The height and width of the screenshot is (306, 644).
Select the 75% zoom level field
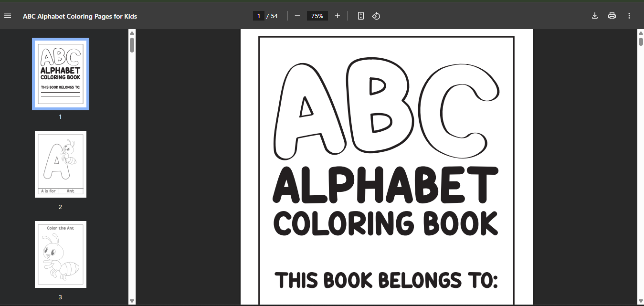pos(317,16)
